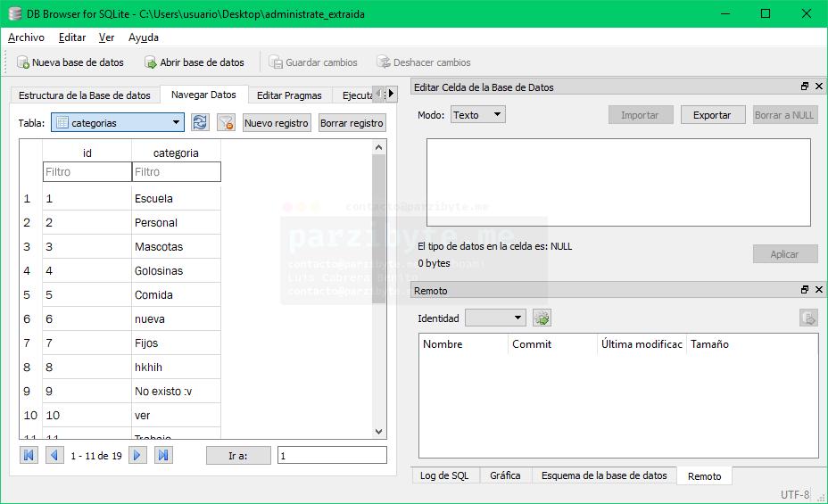
Task: Switch to Log de SQL tab
Action: click(x=444, y=475)
